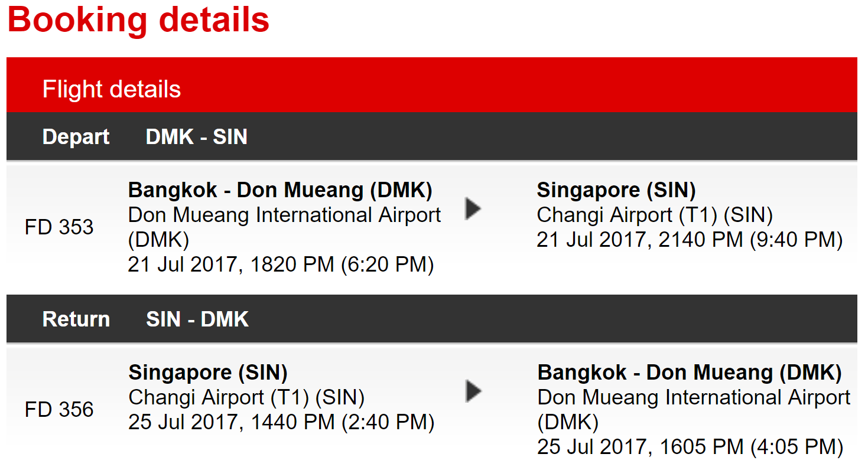This screenshot has width=868, height=467.
Task: Click the Depart DMK - SIN section bar
Action: pyautogui.click(x=432, y=136)
